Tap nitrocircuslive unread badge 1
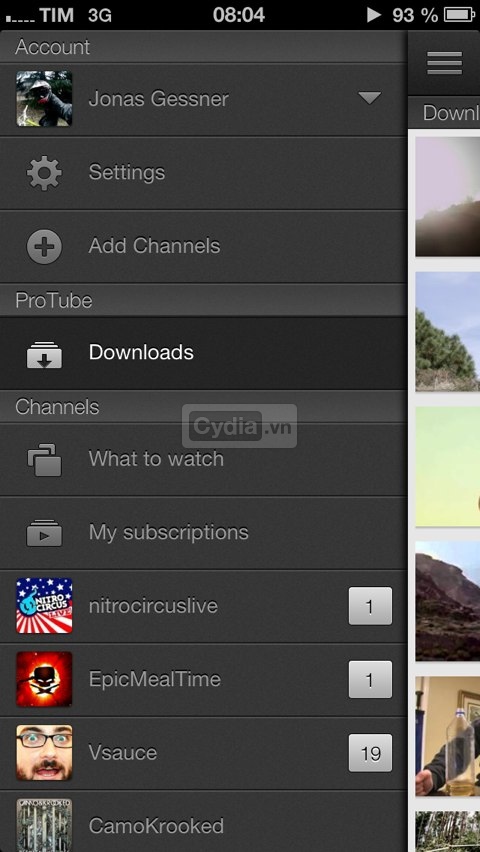 [370, 606]
